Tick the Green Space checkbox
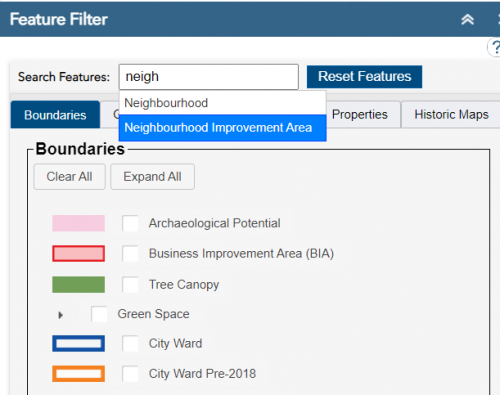The height and width of the screenshot is (395, 500). 99,314
